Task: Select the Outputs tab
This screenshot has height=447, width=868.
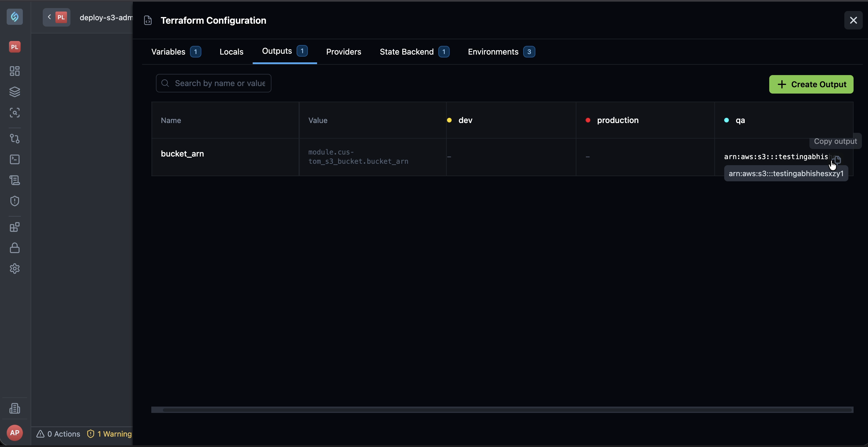Action: (285, 51)
